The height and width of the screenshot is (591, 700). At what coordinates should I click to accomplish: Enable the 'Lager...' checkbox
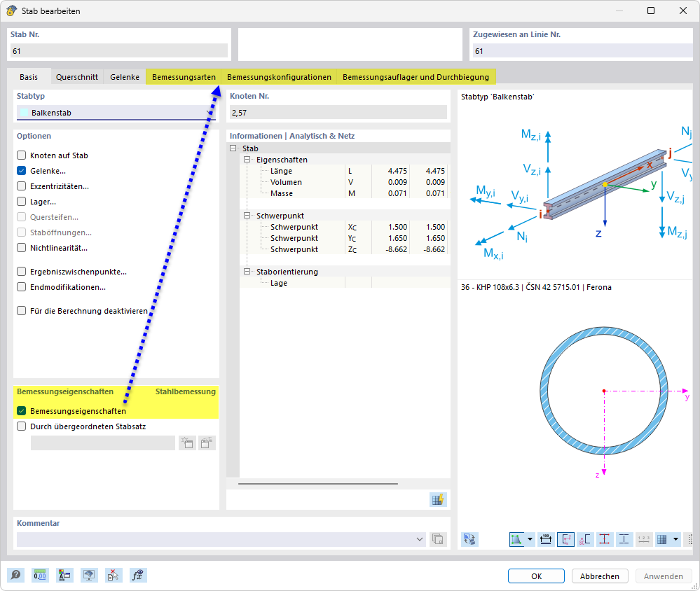[x=22, y=202]
